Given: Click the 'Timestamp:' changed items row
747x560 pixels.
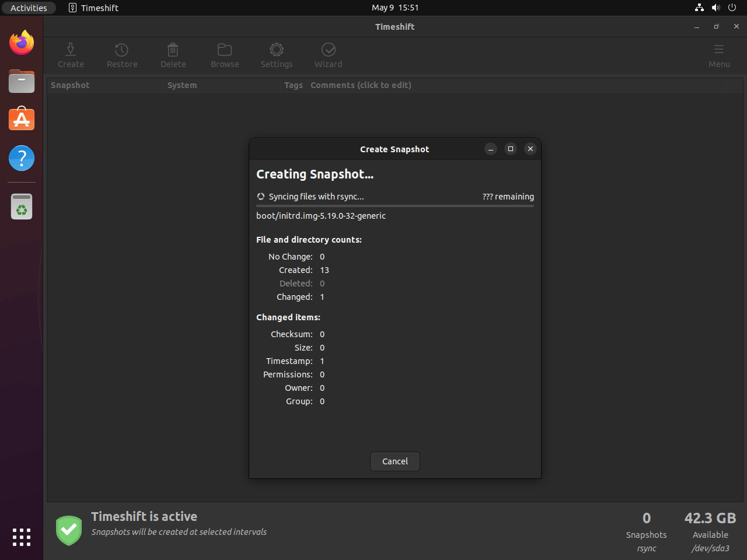Looking at the screenshot, I should [x=295, y=361].
